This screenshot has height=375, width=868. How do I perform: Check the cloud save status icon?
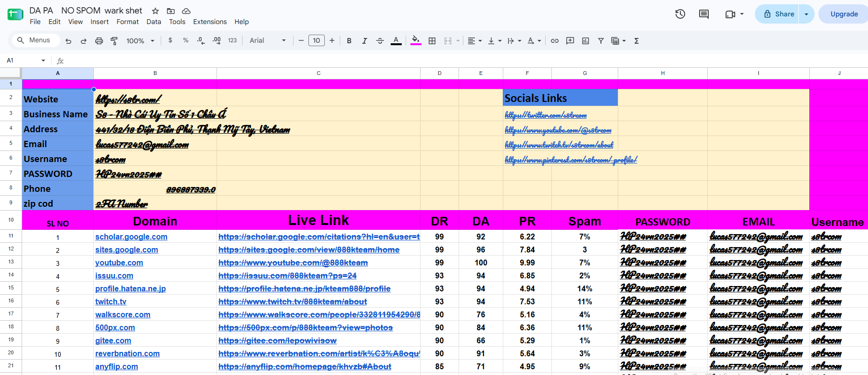point(186,11)
